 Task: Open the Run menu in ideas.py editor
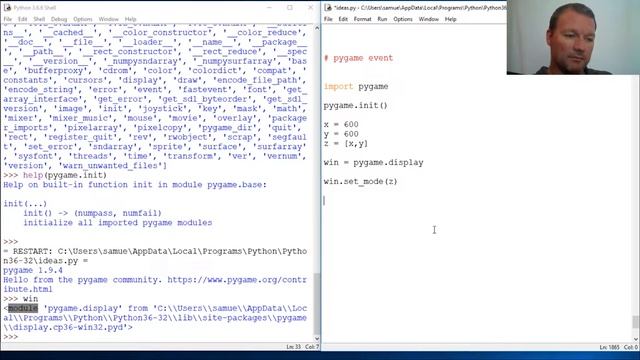(382, 19)
